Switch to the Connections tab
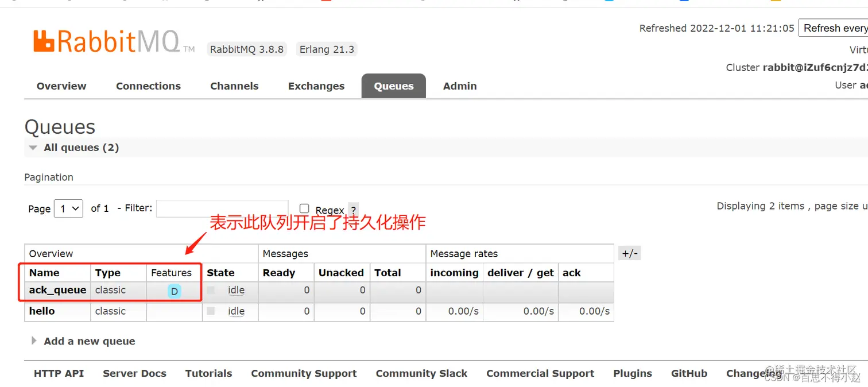 148,86
